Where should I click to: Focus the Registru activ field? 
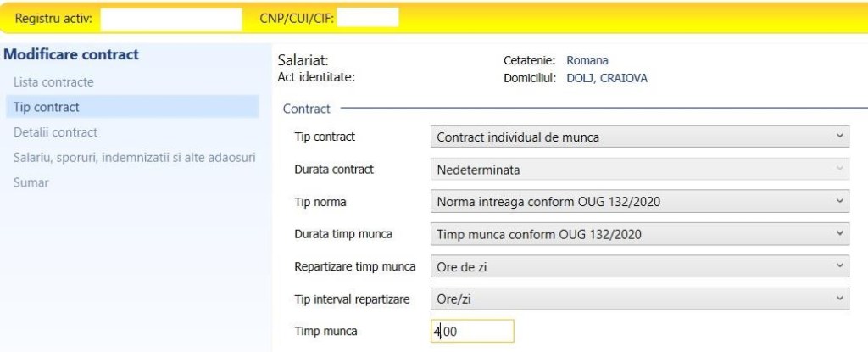171,18
